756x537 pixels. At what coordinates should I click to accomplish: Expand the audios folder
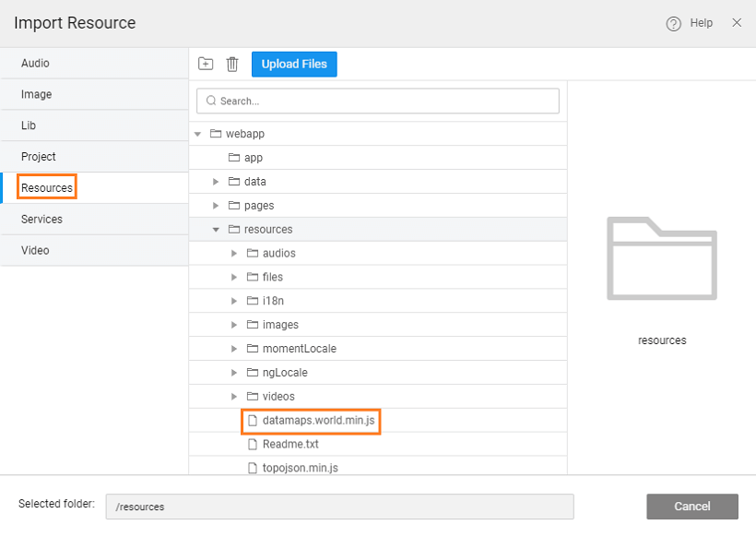point(234,254)
